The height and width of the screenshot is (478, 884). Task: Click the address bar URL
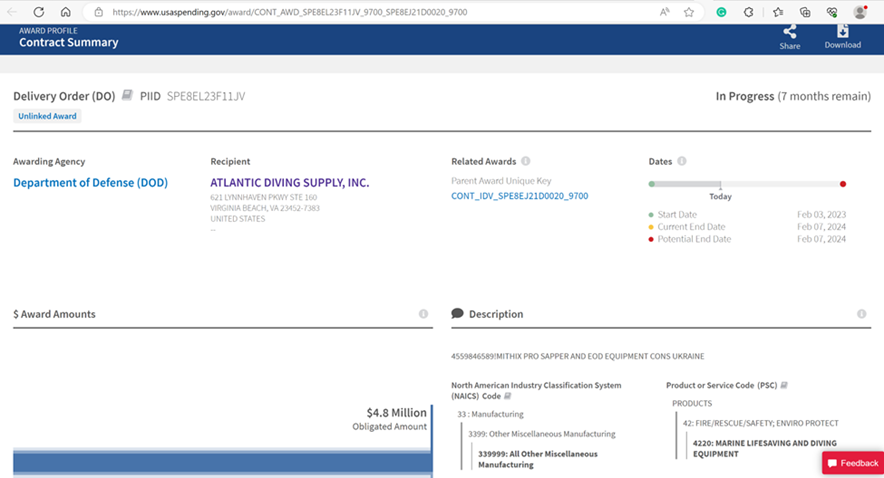(x=290, y=12)
